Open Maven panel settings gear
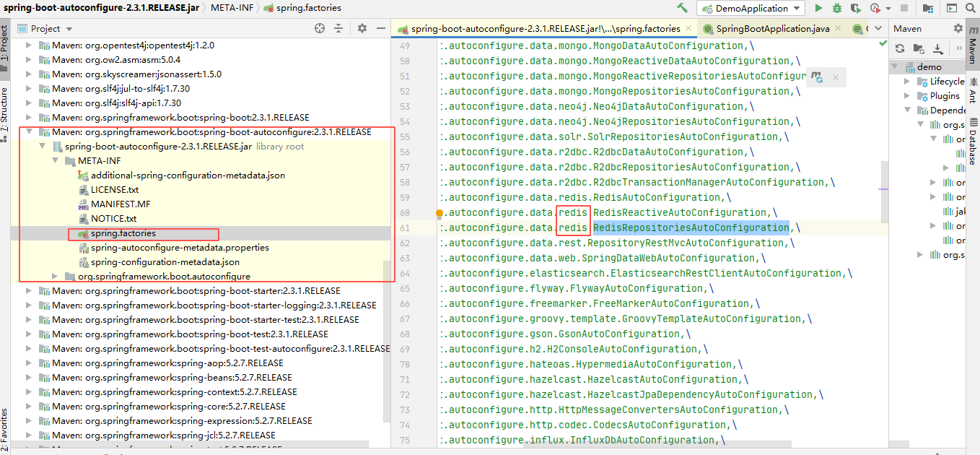Image resolution: width=980 pixels, height=455 pixels. 958,28
